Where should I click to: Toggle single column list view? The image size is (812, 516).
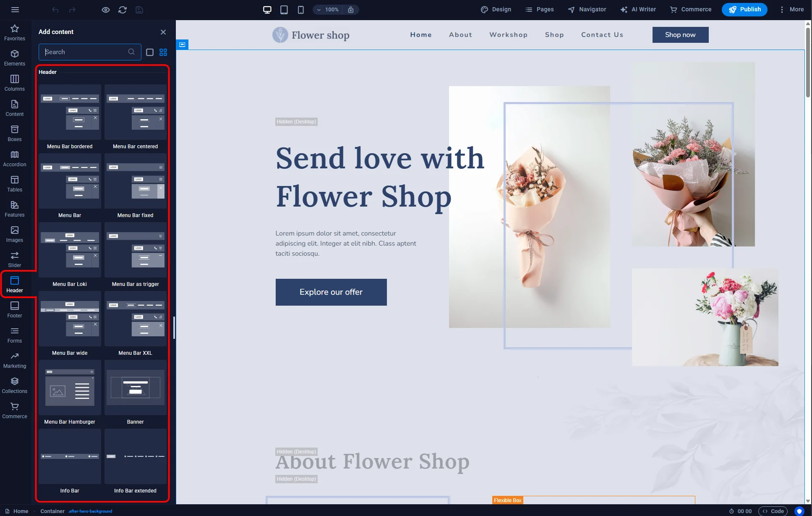pos(150,52)
